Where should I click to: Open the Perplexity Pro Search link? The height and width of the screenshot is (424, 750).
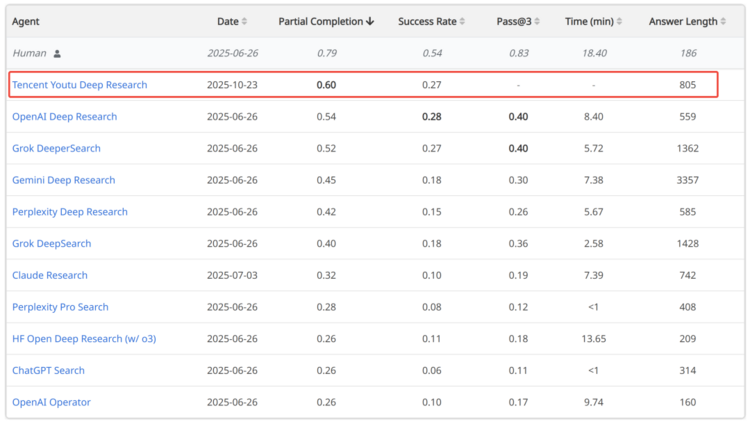click(60, 307)
